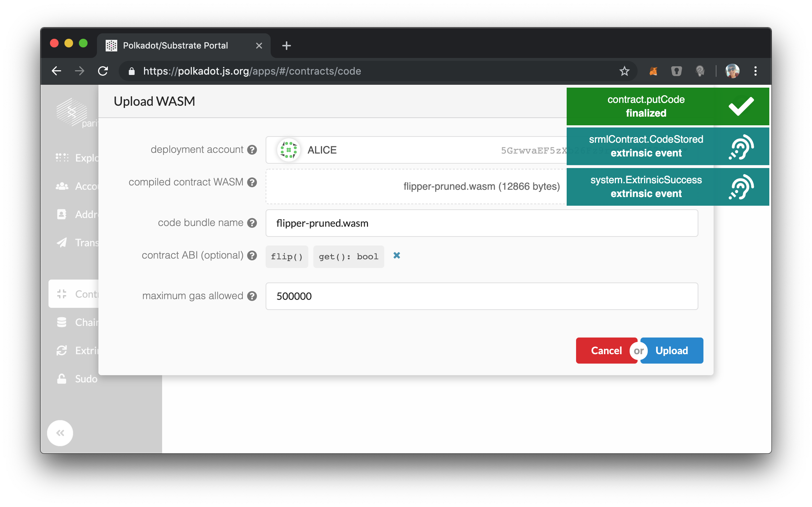Click the Cancel button

(x=606, y=350)
